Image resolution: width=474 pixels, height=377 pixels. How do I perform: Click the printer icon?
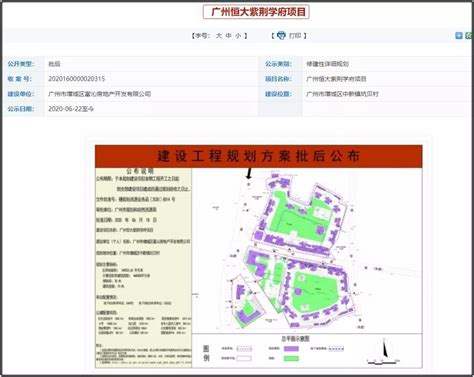click(281, 35)
